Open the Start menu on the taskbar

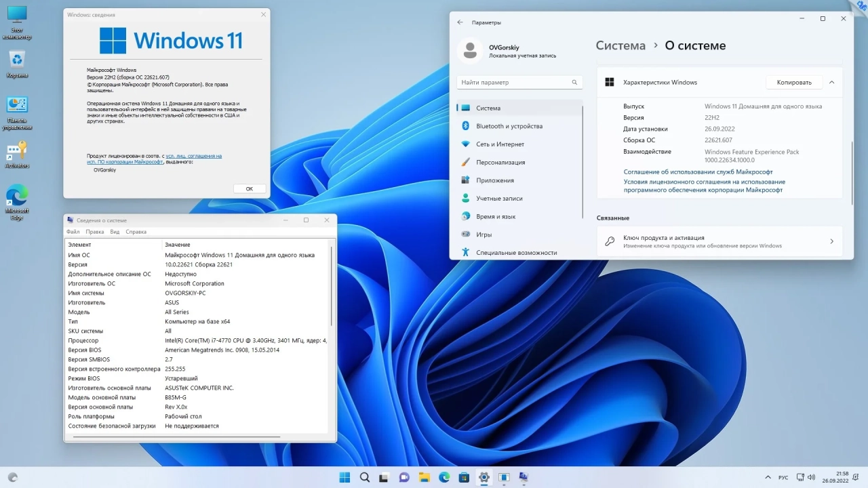[x=344, y=477]
